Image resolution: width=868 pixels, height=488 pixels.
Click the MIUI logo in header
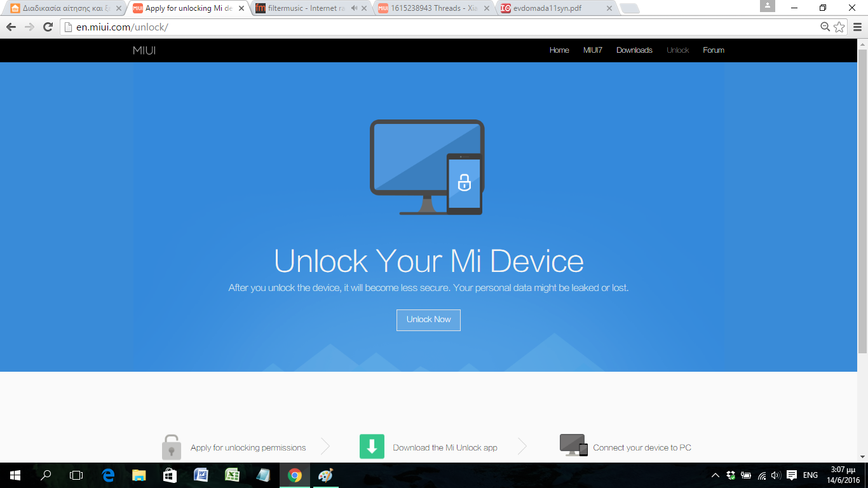point(144,51)
